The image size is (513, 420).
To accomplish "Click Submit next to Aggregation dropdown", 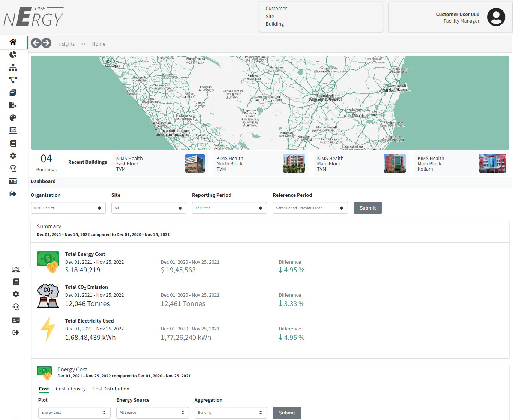I will [287, 412].
